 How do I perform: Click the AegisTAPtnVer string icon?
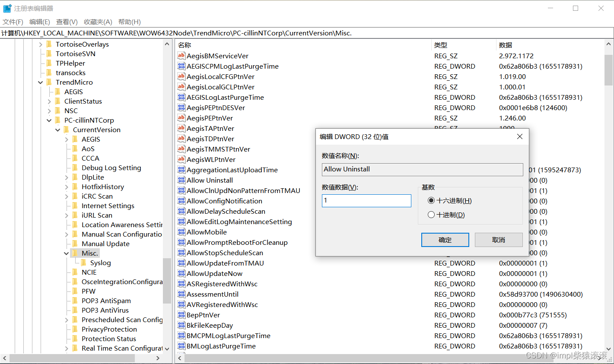(181, 128)
